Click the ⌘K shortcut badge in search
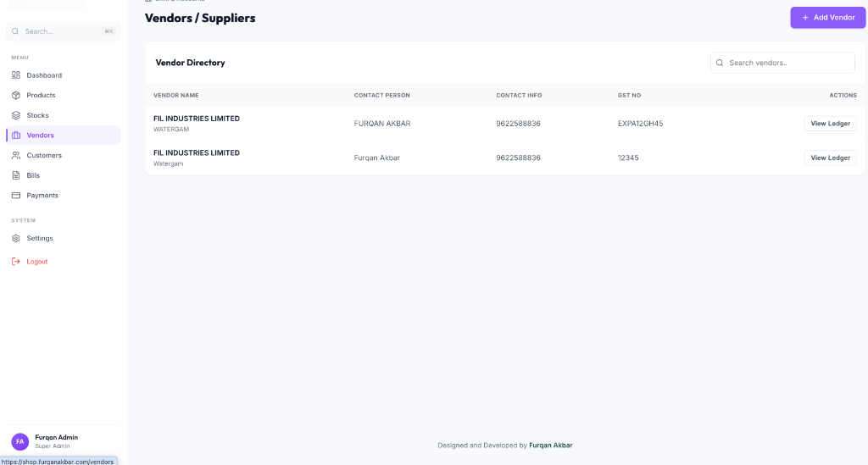This screenshot has height=465, width=868. pos(108,31)
